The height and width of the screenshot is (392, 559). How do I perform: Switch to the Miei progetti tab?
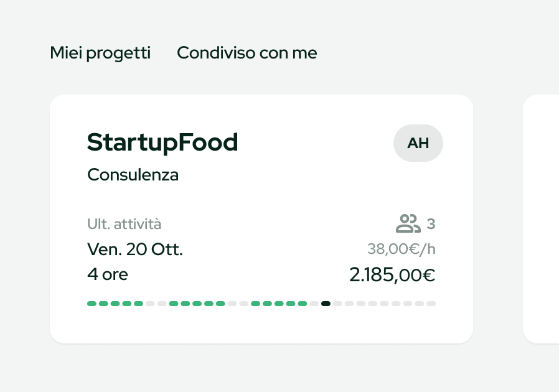point(100,54)
